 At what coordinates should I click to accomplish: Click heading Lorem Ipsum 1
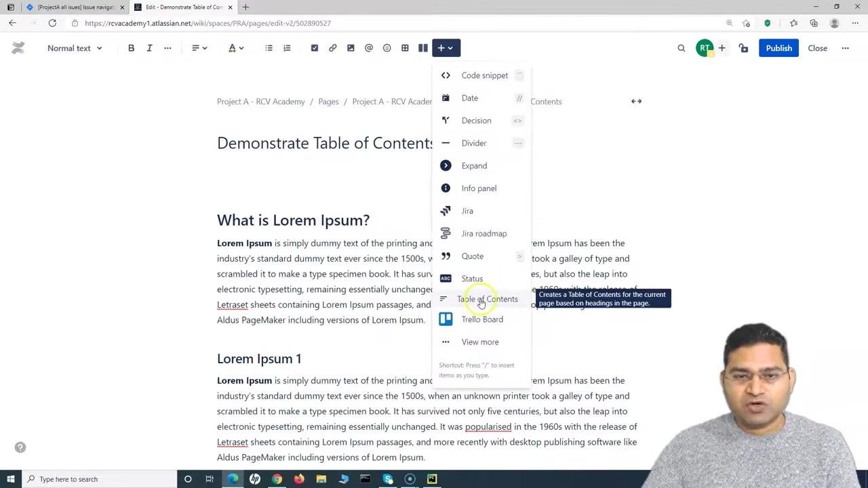coord(259,359)
